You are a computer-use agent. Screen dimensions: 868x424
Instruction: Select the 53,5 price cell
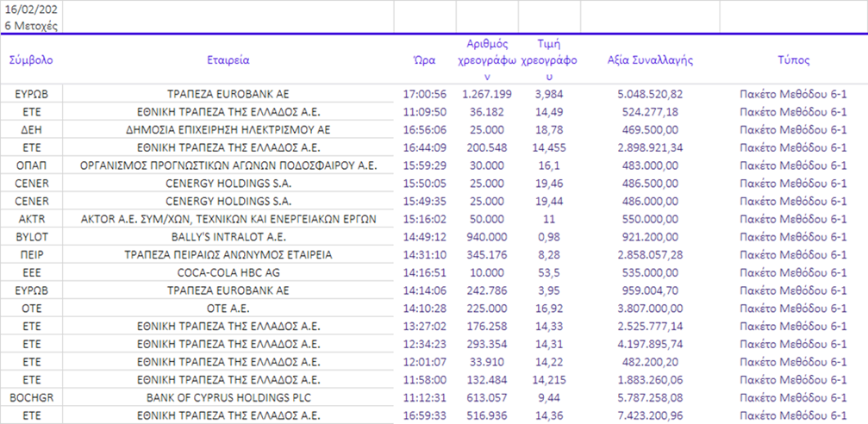click(x=549, y=273)
